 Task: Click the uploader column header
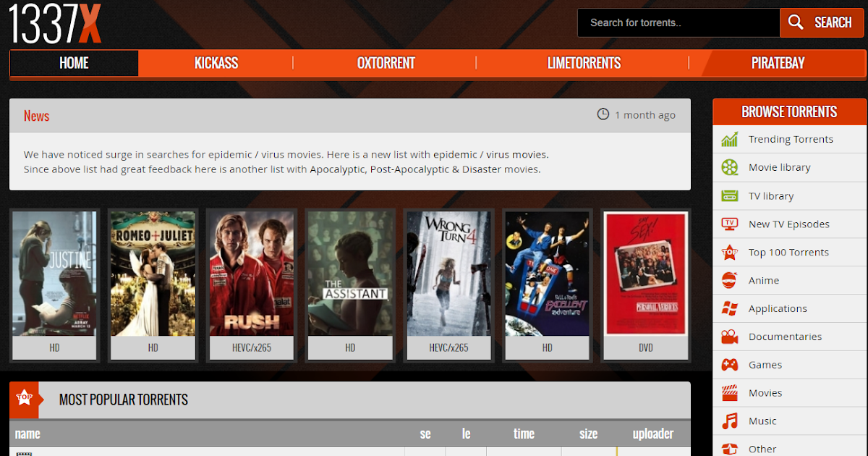[x=653, y=434]
